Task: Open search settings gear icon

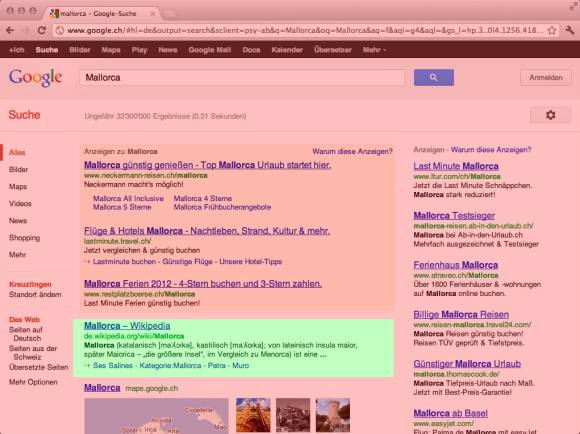Action: coord(550,115)
